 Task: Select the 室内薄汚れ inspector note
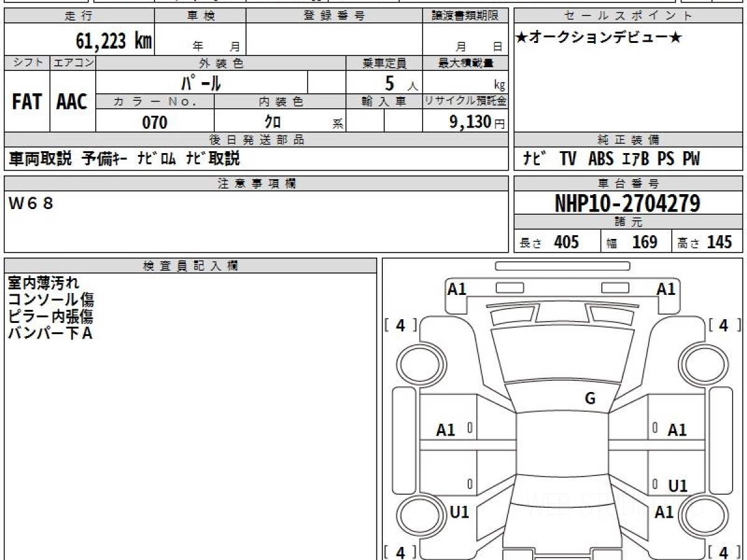point(44,283)
